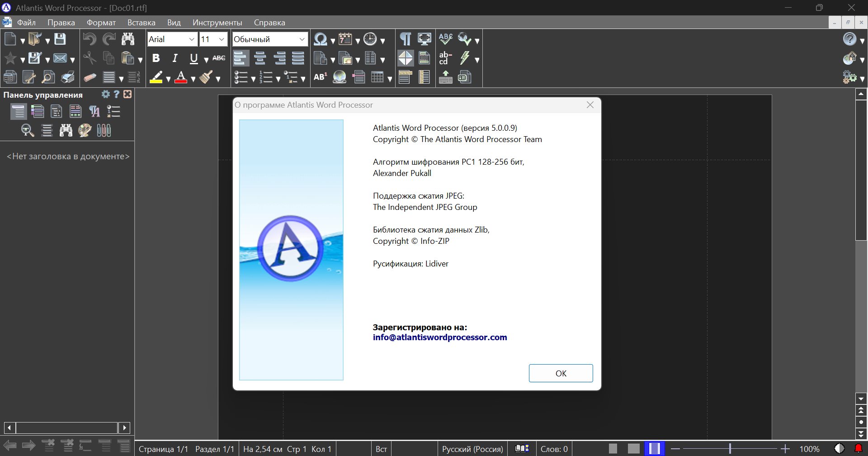This screenshot has width=868, height=456.
Task: Open the Инструменты menu
Action: [x=217, y=23]
